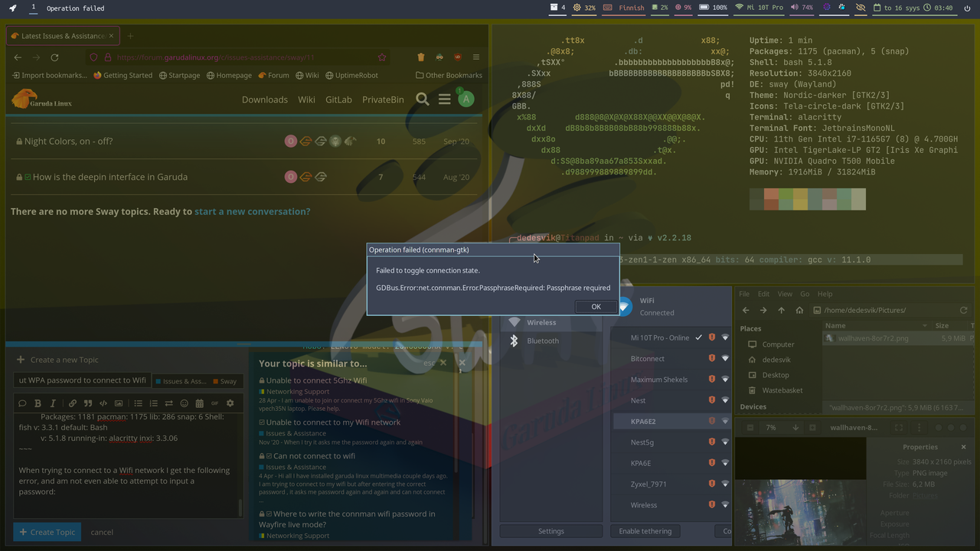The height and width of the screenshot is (551, 980).
Task: Open the uBlock Origin extension icon
Action: click(x=458, y=57)
